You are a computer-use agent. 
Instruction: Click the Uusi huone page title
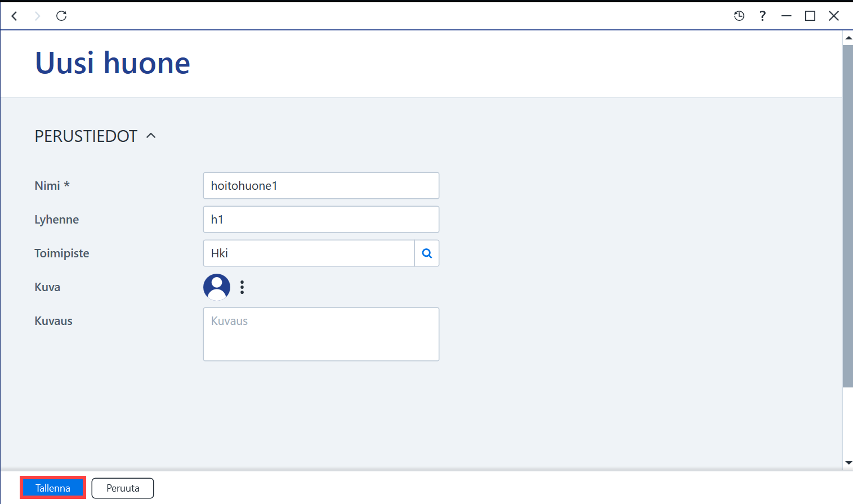coord(113,63)
